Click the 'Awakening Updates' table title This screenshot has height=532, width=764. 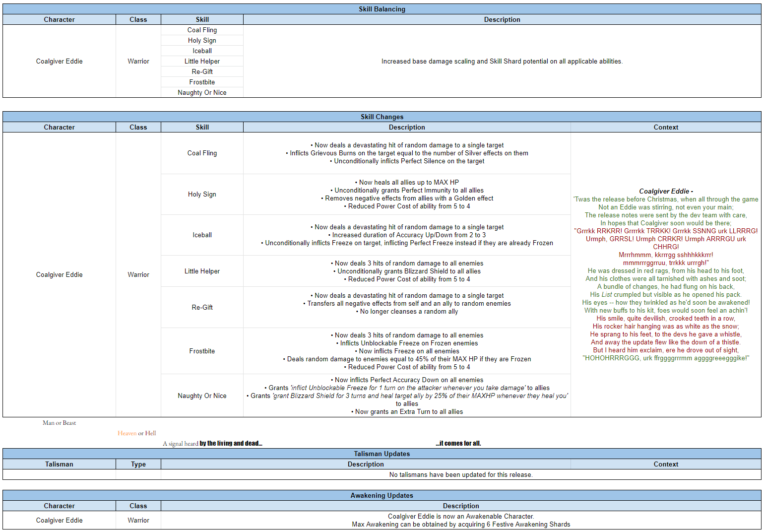coord(382,495)
